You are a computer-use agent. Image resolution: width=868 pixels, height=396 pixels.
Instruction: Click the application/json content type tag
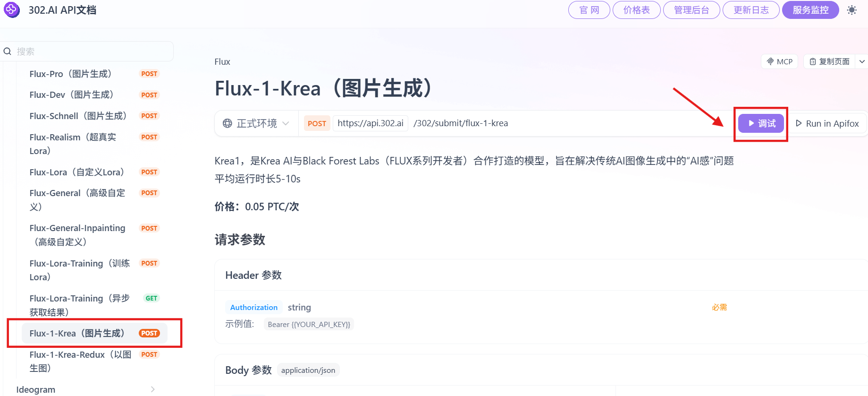308,370
